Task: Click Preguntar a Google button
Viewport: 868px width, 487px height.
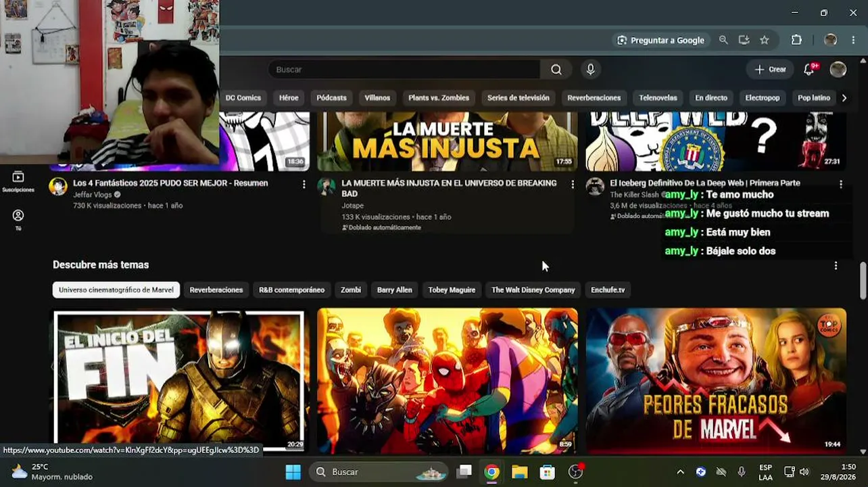Action: pyautogui.click(x=660, y=40)
